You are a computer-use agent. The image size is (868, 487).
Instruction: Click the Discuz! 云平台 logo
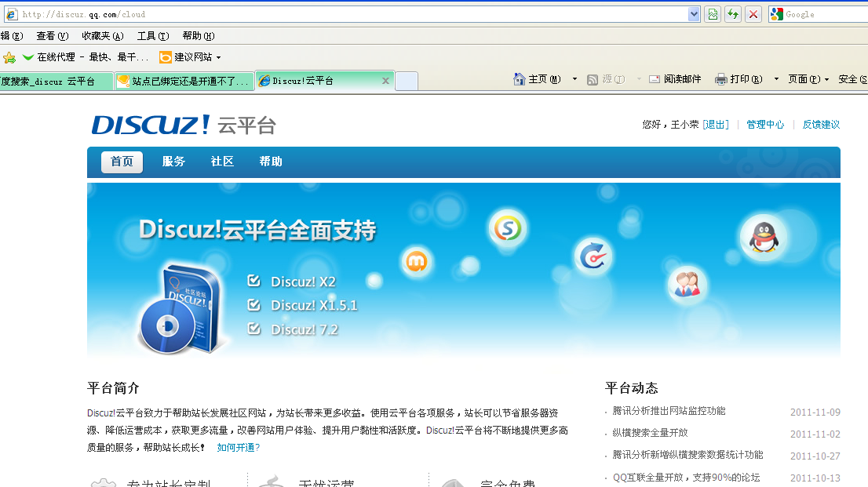tap(183, 125)
